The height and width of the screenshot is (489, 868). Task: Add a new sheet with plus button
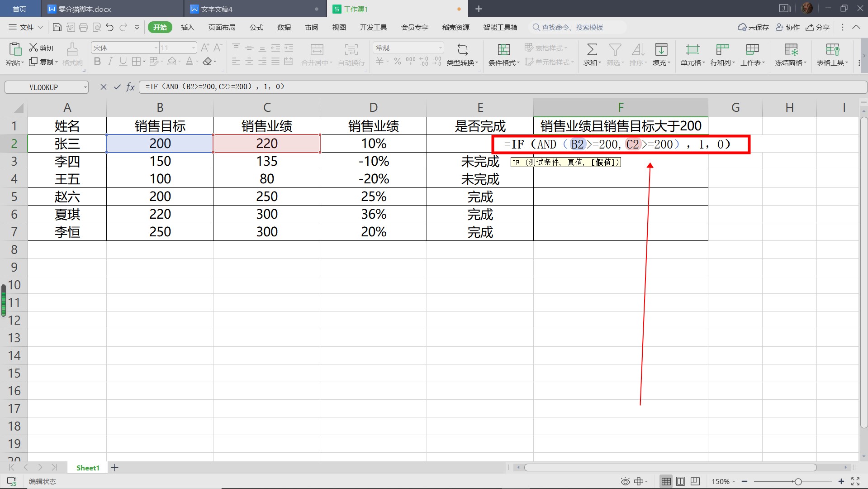pyautogui.click(x=115, y=468)
